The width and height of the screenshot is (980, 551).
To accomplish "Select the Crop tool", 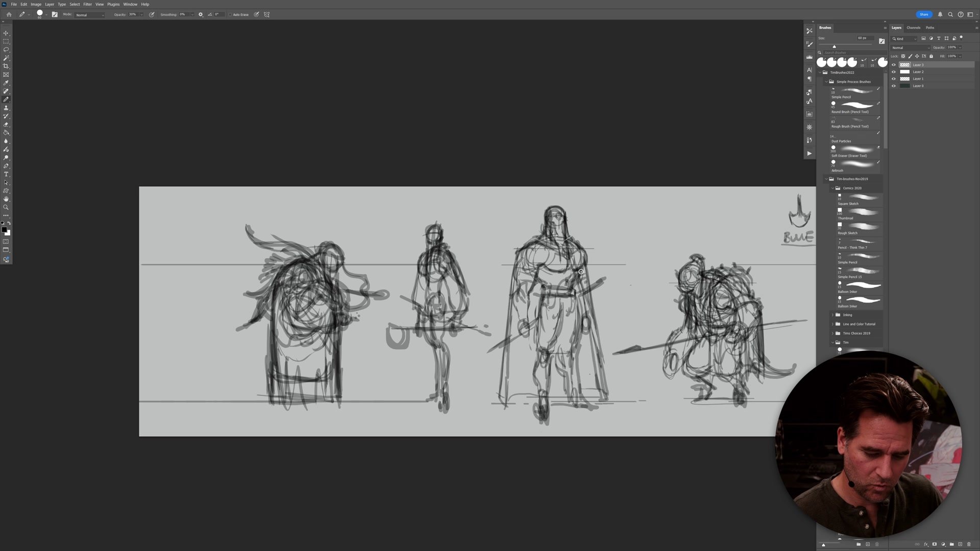I will [6, 66].
